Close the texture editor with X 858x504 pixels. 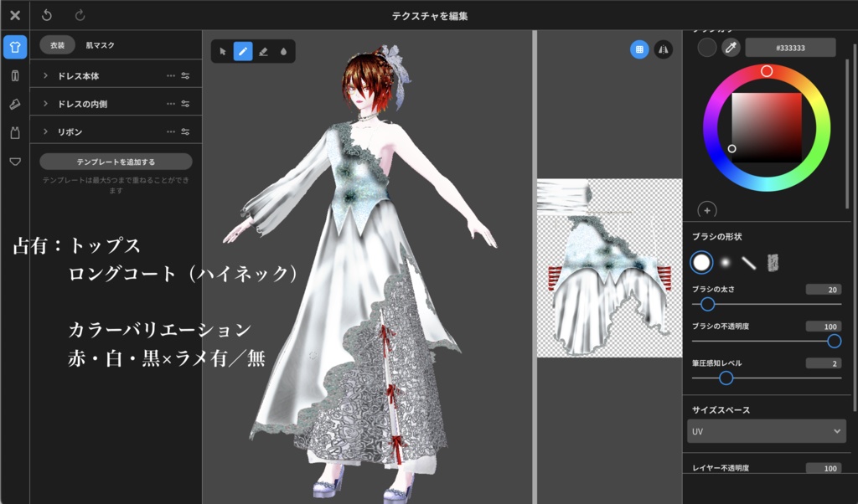pyautogui.click(x=15, y=15)
